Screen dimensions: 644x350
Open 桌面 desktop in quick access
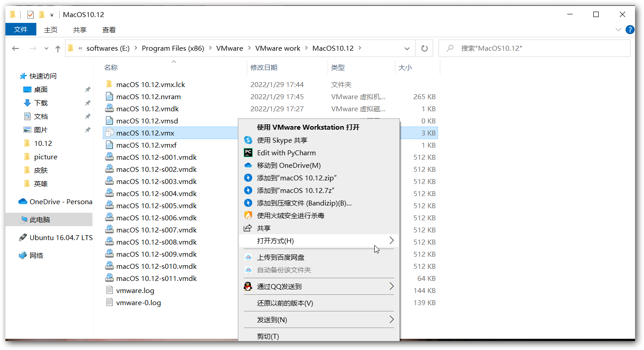[41, 89]
